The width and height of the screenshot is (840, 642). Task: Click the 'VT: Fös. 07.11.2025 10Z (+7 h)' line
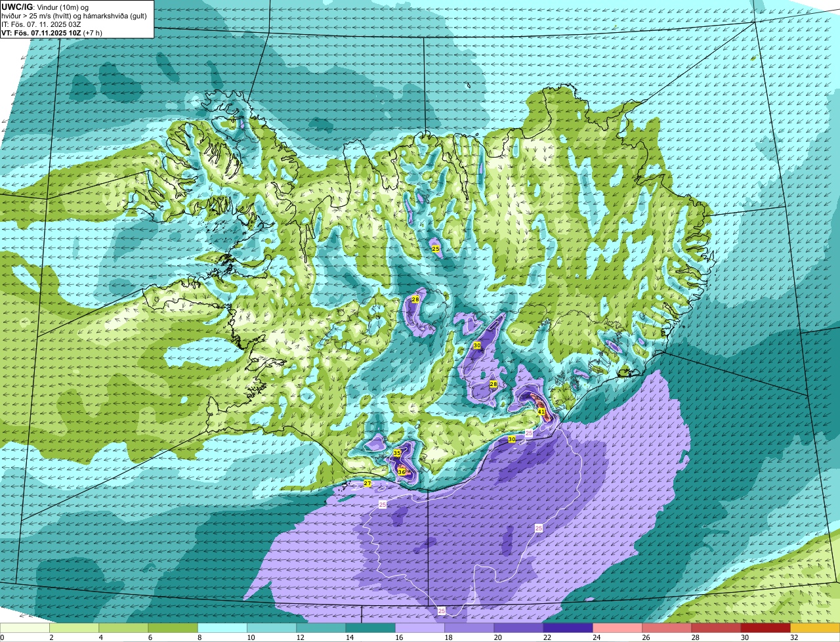[x=51, y=33]
